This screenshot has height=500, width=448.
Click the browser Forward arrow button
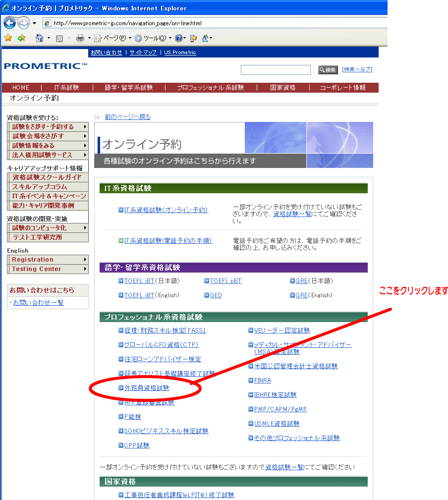point(24,23)
